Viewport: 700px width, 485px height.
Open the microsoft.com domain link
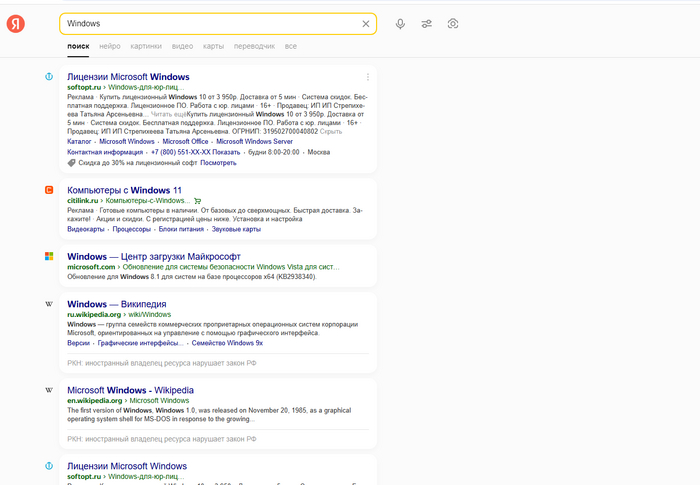(91, 267)
